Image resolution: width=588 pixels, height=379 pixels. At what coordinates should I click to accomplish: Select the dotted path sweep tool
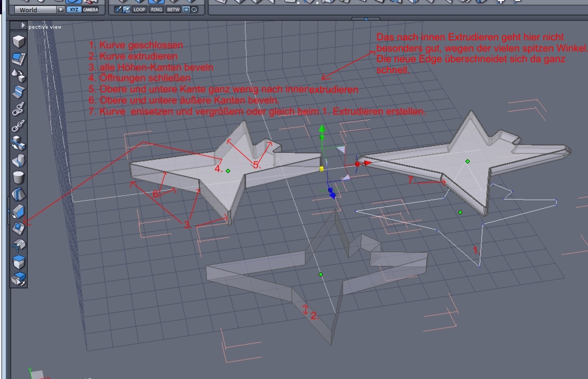[x=19, y=245]
